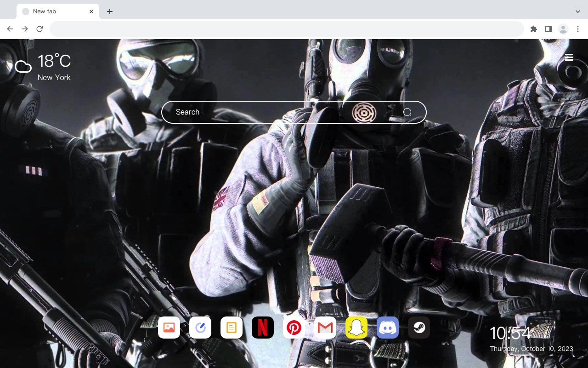
Task: Open a new browser tab
Action: click(109, 11)
